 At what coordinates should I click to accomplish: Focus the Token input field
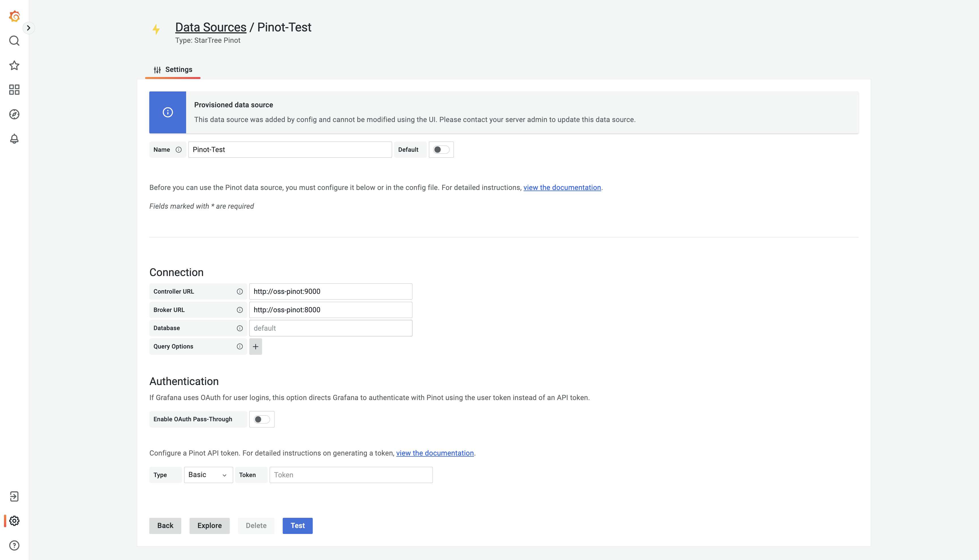tap(351, 475)
